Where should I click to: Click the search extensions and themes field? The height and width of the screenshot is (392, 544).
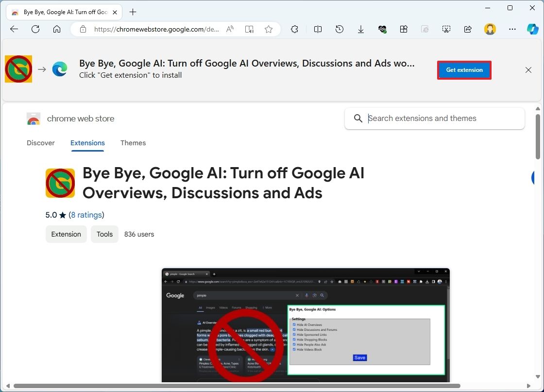(x=435, y=118)
